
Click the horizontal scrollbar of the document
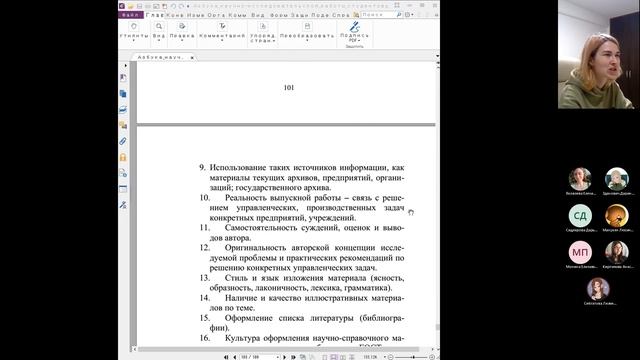tap(278, 349)
